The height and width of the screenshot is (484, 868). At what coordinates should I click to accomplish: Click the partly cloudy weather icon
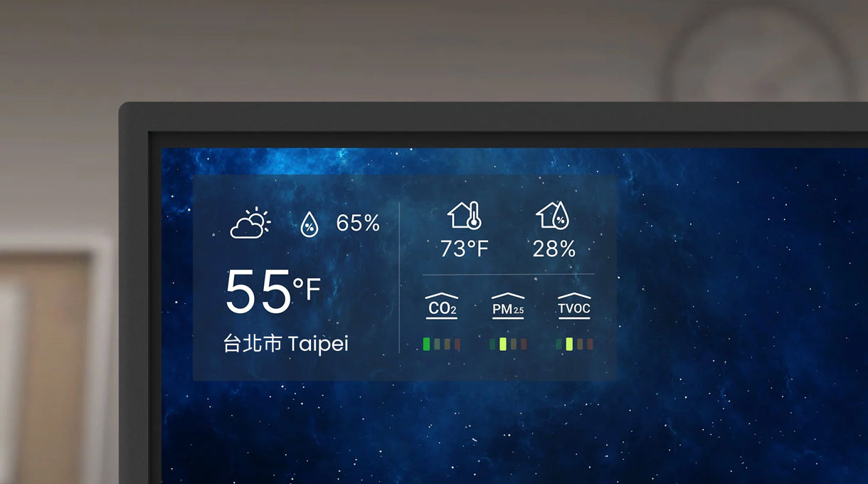point(250,223)
